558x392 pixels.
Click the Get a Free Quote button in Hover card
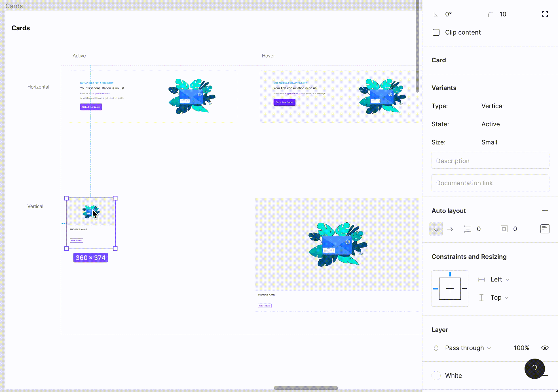[284, 102]
